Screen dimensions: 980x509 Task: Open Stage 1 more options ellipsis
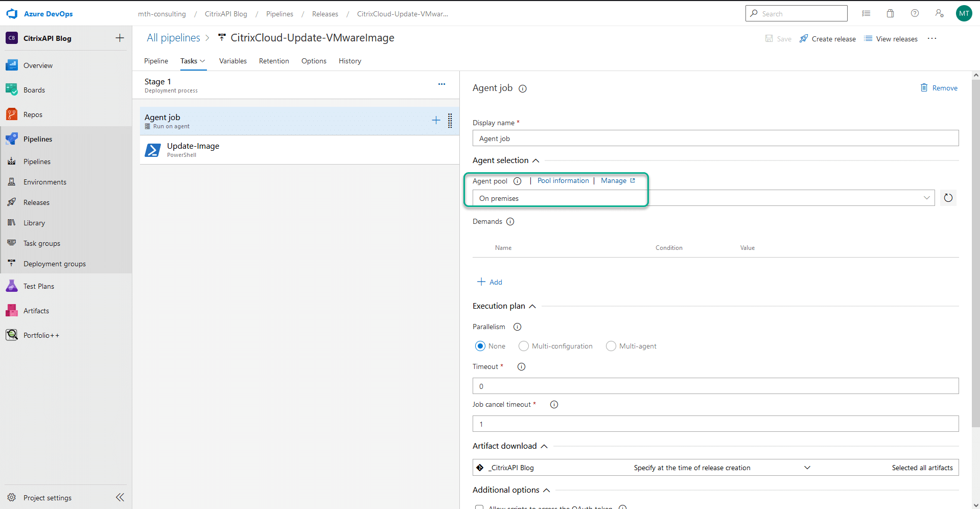(x=441, y=84)
